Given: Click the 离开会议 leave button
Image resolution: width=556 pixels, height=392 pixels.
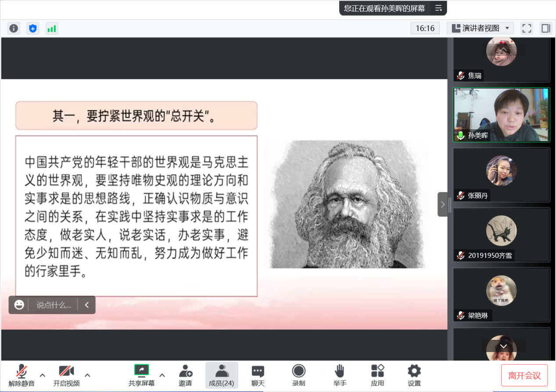Looking at the screenshot, I should point(524,375).
